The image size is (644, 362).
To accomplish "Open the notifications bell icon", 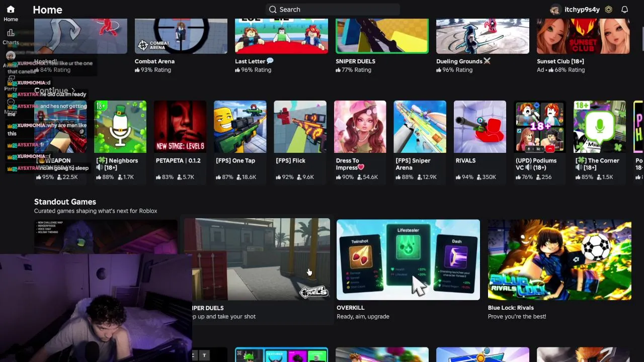I will [624, 10].
